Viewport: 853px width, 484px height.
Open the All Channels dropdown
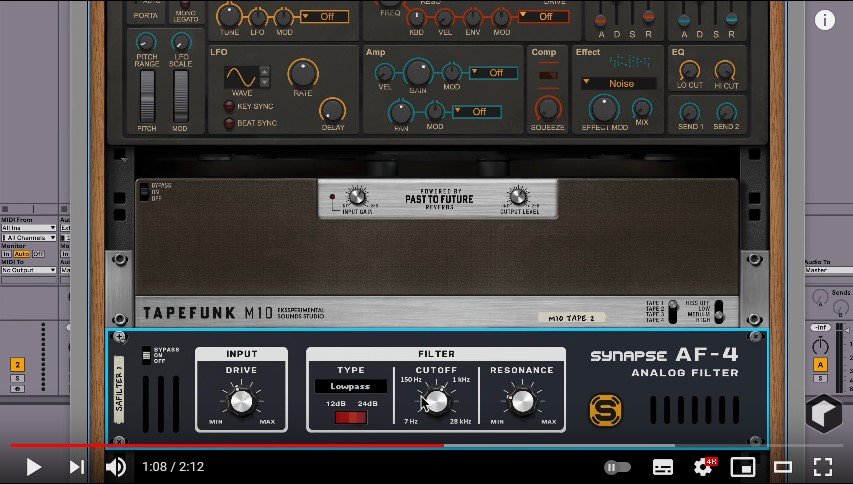point(28,238)
